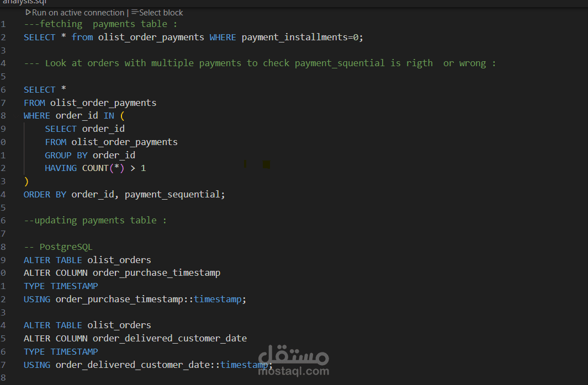
Task: Click the indented 'FROM olist_order_payments' subquery line
Action: (x=112, y=142)
